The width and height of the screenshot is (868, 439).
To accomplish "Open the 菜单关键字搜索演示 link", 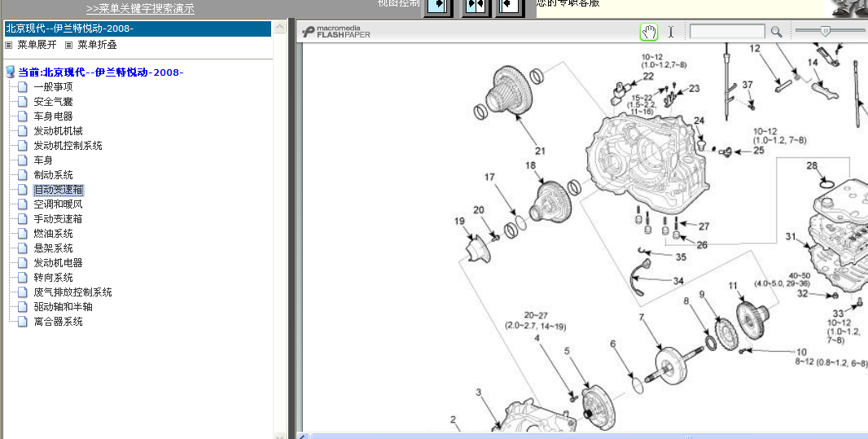I will pyautogui.click(x=140, y=9).
